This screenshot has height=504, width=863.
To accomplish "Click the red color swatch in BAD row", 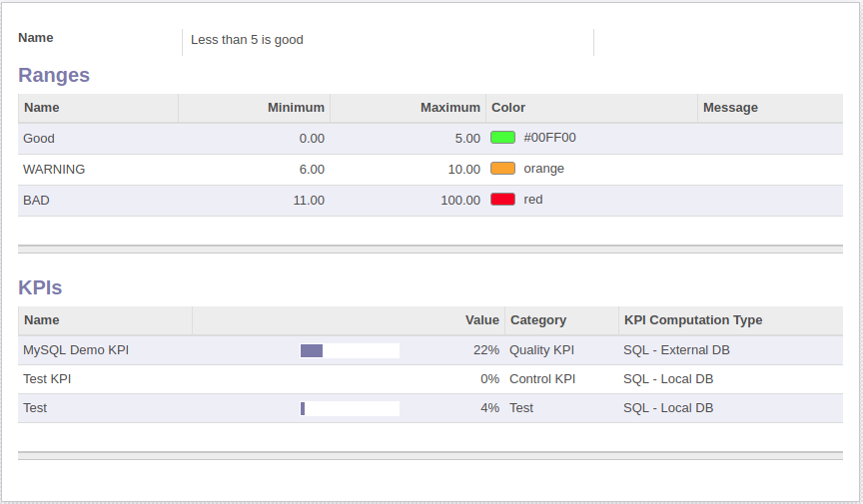I will (502, 200).
